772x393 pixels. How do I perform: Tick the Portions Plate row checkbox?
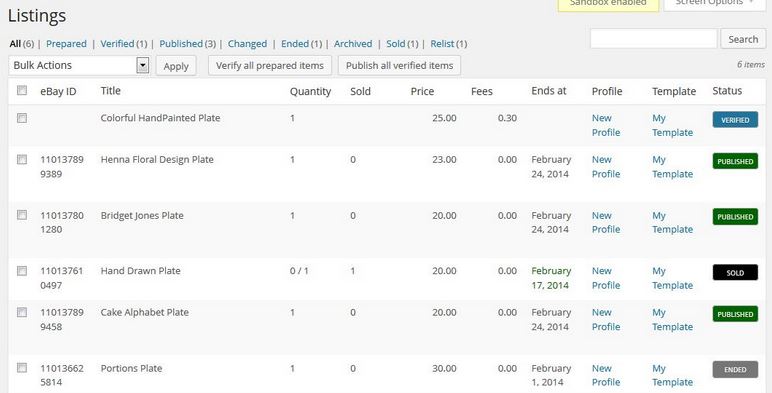(x=22, y=368)
